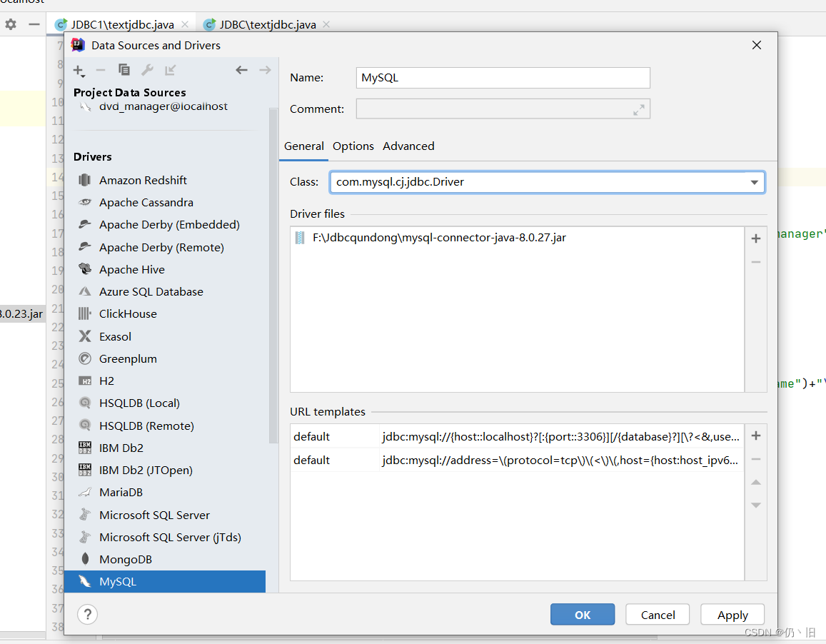Select the MySQL driver entry

(164, 581)
